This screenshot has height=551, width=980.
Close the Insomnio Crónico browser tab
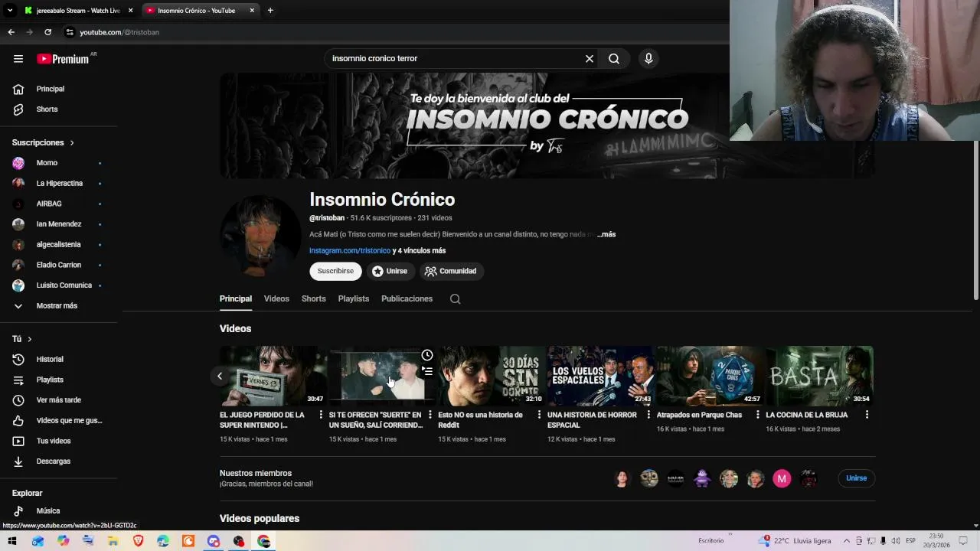[x=252, y=11]
